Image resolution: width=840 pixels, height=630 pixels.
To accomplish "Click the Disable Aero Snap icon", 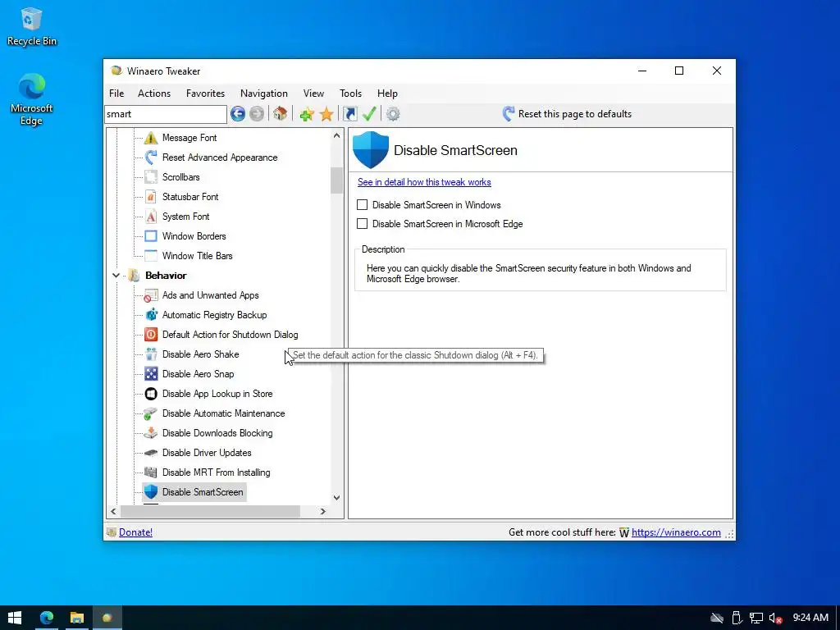I will tap(151, 374).
